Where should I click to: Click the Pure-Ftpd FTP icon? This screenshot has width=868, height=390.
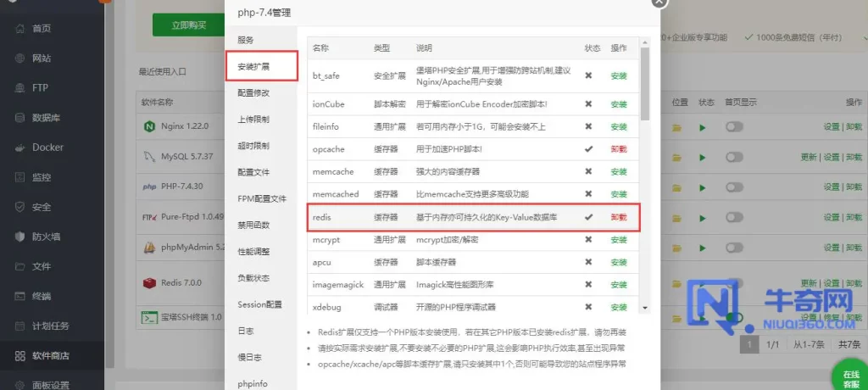click(x=149, y=217)
